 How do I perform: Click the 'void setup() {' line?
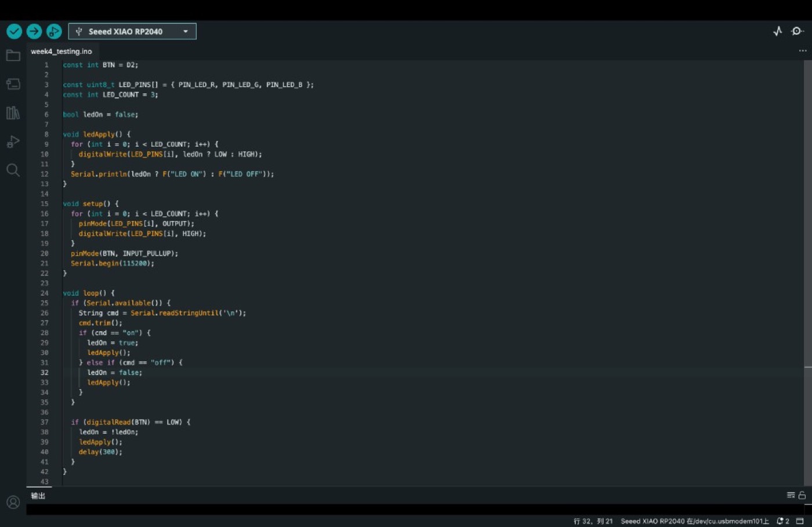90,204
